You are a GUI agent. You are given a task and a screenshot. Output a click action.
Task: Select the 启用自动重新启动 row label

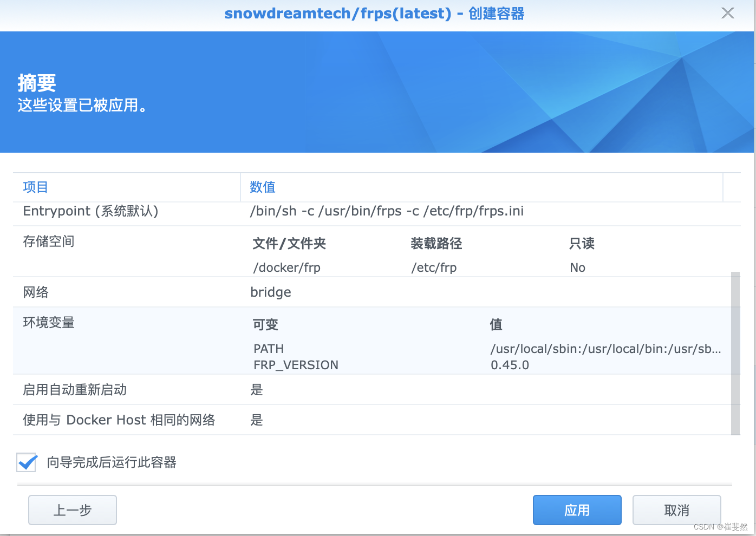[x=75, y=390]
